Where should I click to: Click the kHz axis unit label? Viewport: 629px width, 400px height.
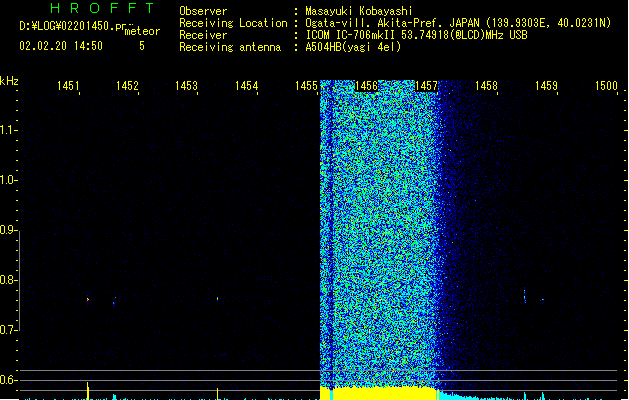tap(9, 81)
